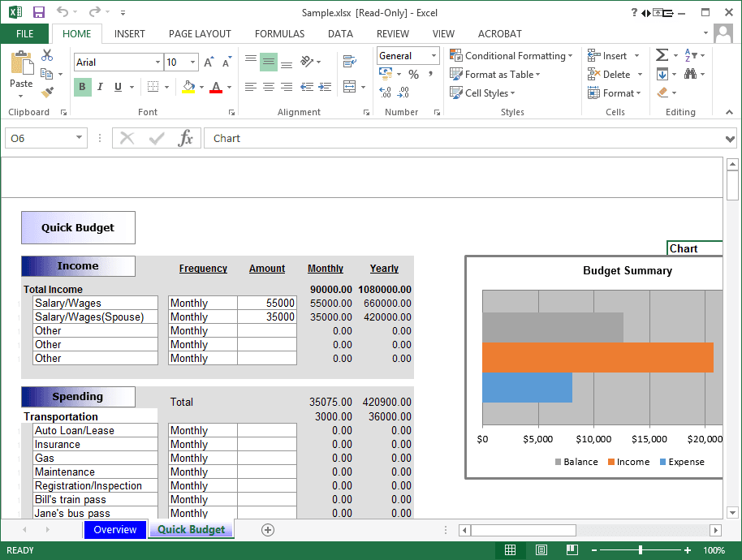Select the Format Painter brush icon

[47, 93]
